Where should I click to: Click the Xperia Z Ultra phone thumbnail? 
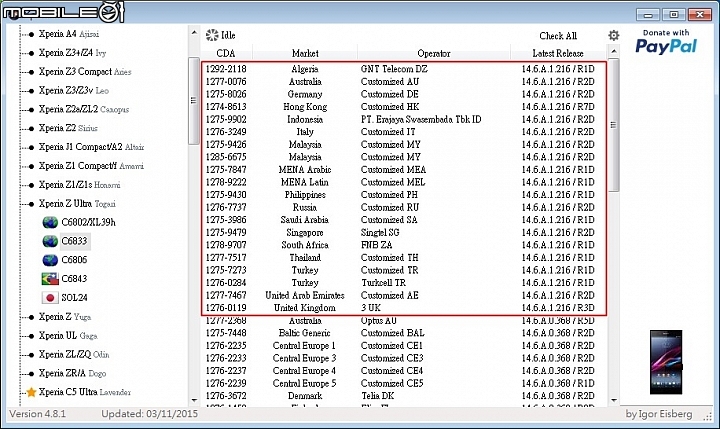coord(666,362)
